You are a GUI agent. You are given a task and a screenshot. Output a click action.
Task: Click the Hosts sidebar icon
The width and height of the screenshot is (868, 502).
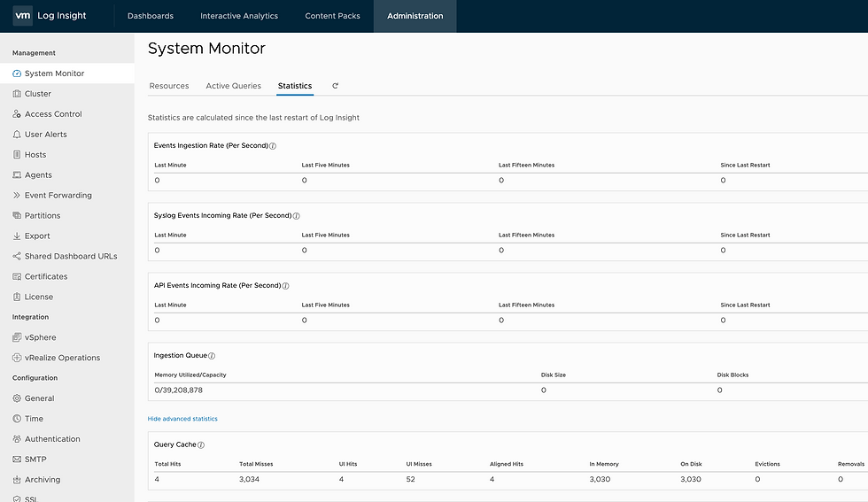tap(17, 154)
